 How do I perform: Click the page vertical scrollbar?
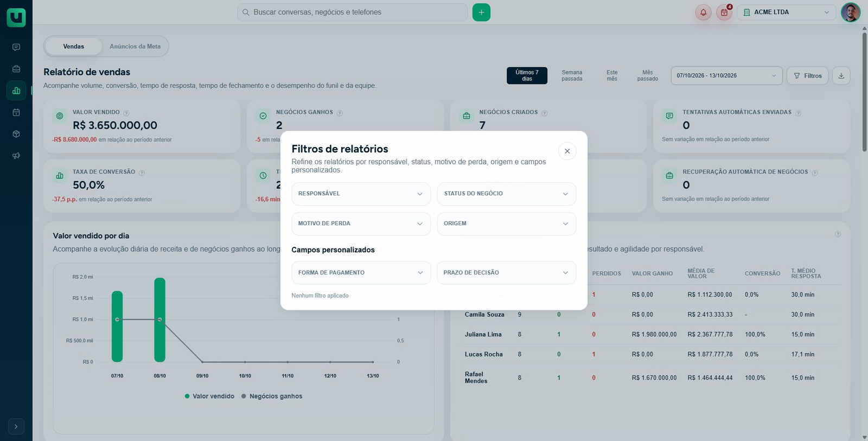pyautogui.click(x=864, y=92)
